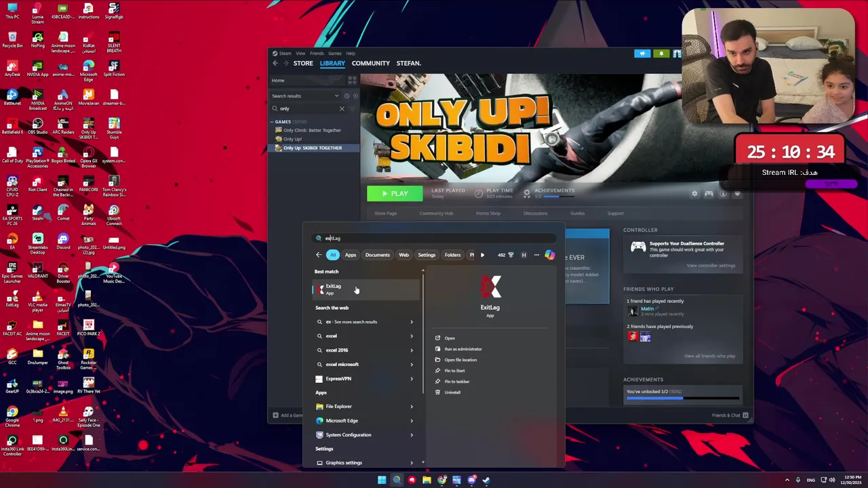
Task: Open AnyDesk desktop shortcut
Action: click(12, 69)
